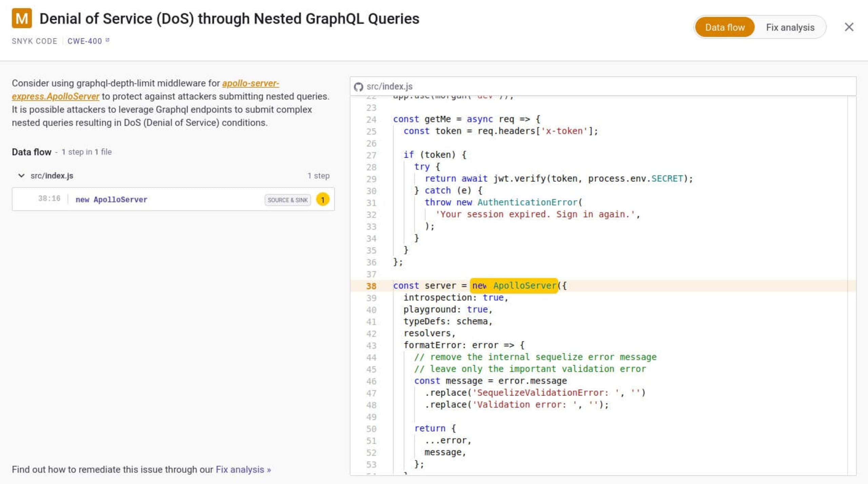Click the SequelizeValidationError replace line

tap(535, 392)
